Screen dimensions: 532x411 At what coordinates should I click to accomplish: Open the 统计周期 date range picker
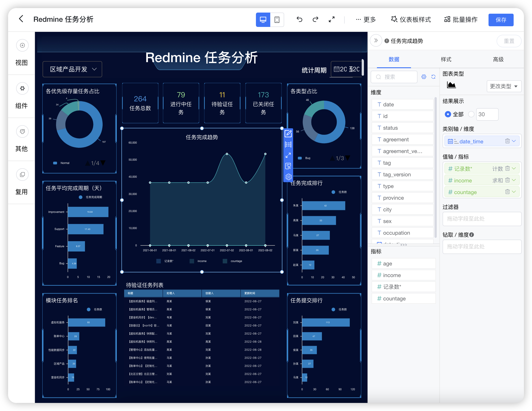pyautogui.click(x=346, y=69)
